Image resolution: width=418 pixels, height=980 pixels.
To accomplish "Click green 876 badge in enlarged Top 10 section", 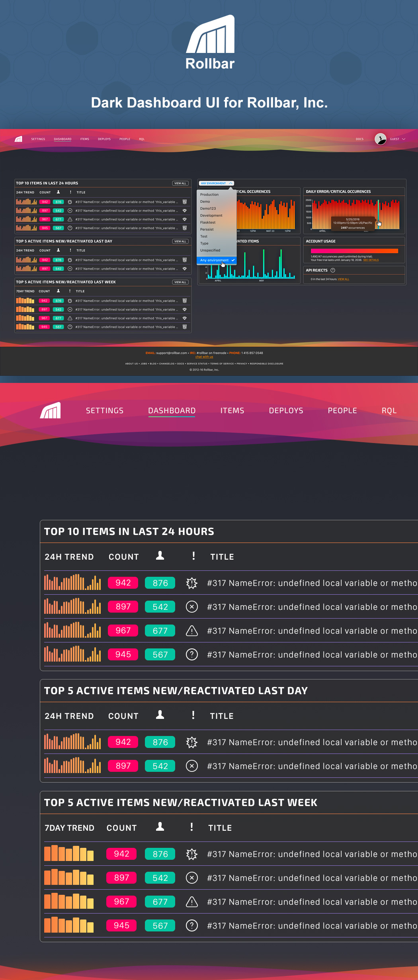I will click(160, 583).
